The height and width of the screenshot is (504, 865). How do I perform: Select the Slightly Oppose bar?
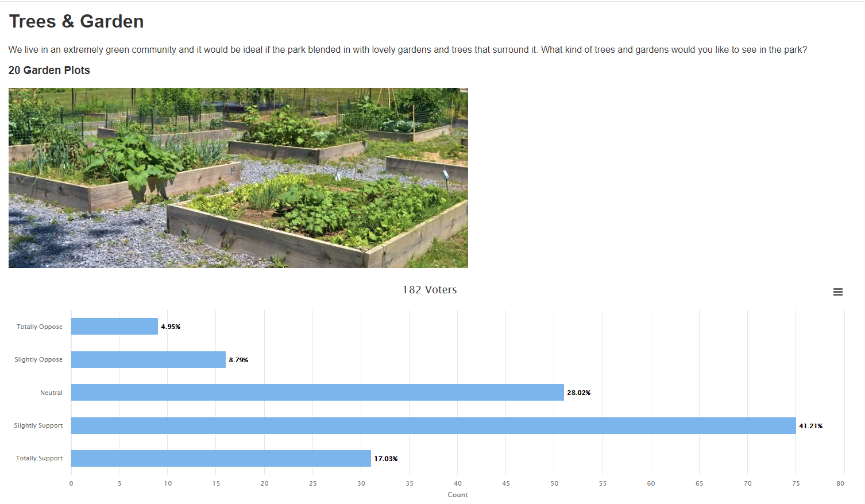[x=148, y=360]
